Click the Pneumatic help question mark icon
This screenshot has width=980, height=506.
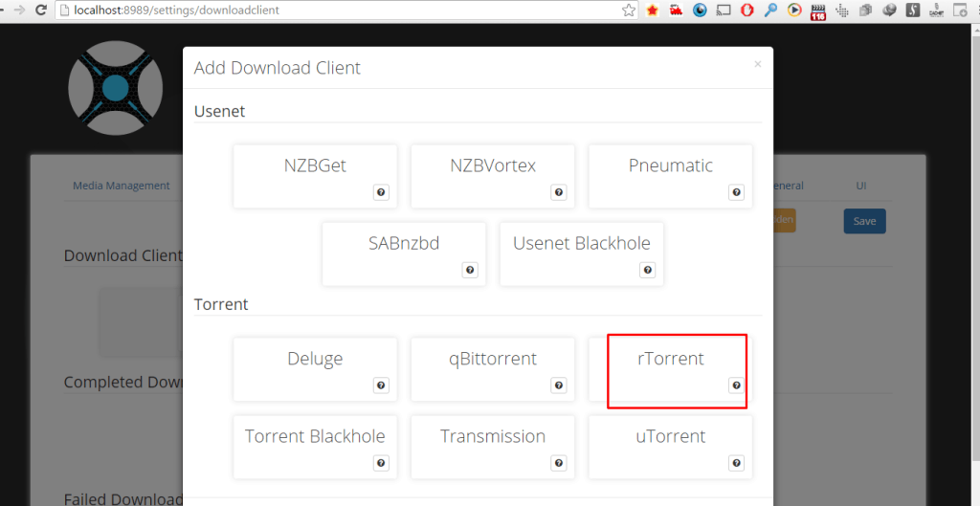pyautogui.click(x=737, y=192)
